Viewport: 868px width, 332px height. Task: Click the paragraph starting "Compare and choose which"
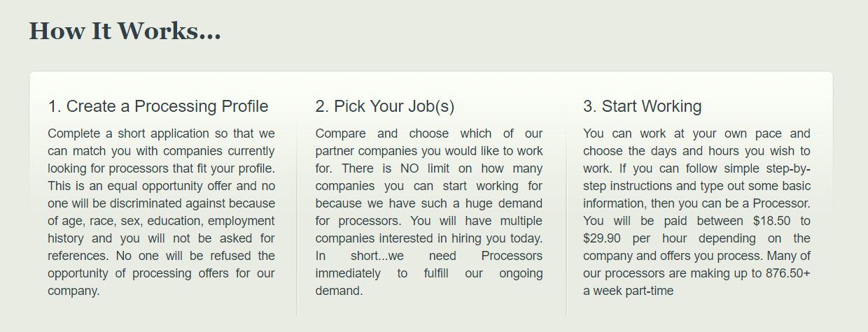(429, 212)
